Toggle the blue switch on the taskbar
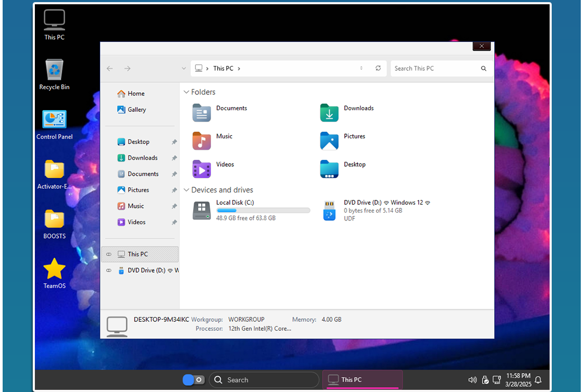The image size is (585, 392). pyautogui.click(x=193, y=380)
